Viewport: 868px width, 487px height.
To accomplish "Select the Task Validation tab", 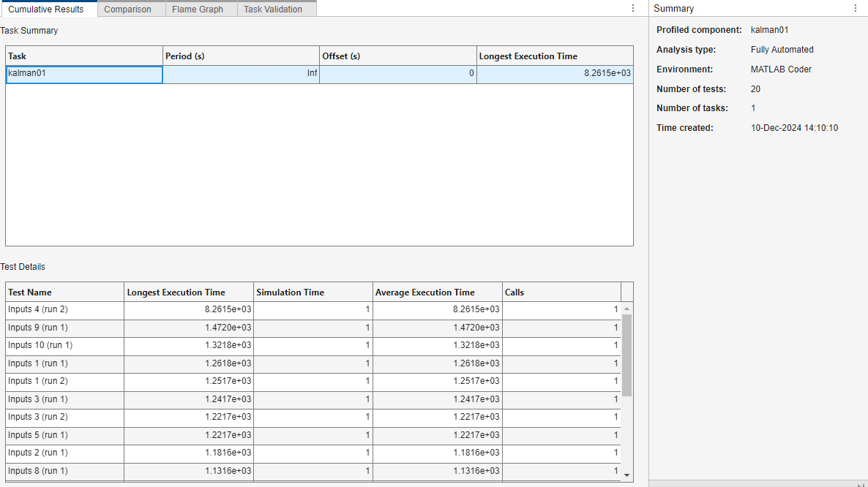I will 272,10.
